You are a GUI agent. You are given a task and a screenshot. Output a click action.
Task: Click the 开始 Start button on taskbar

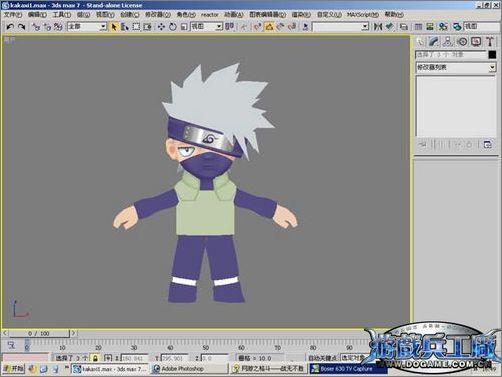coord(13,369)
